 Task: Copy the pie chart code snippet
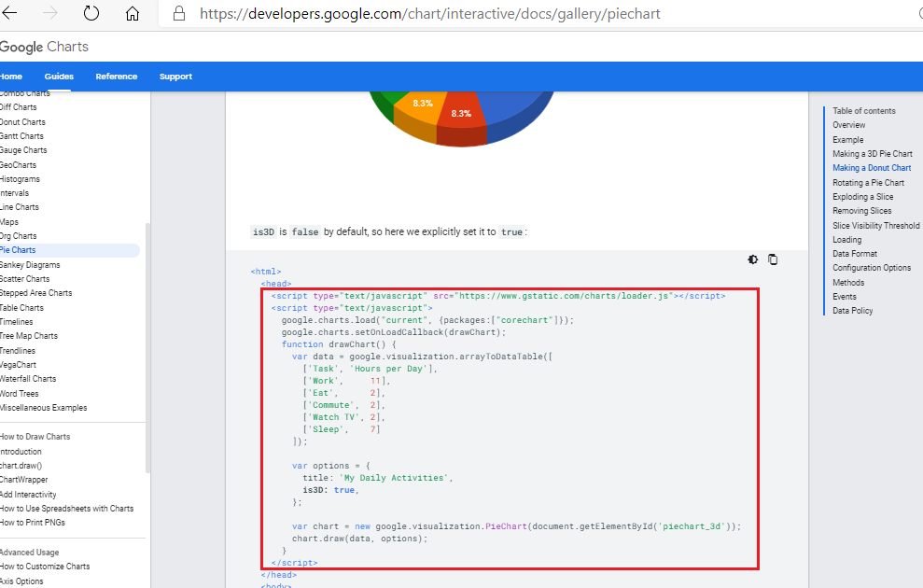(773, 259)
